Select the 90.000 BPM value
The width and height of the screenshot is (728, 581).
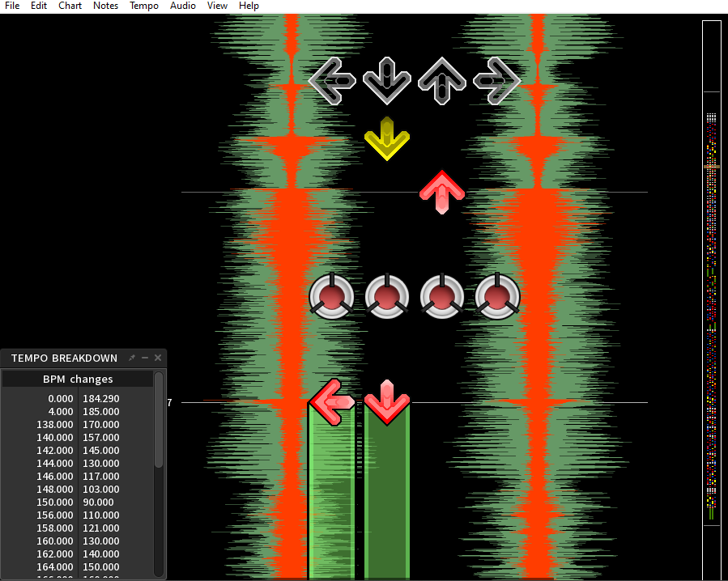(98, 503)
